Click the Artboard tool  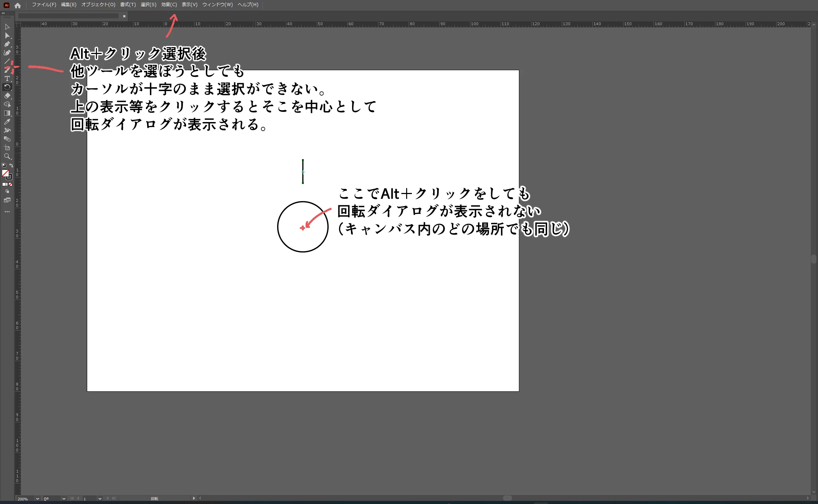7,148
